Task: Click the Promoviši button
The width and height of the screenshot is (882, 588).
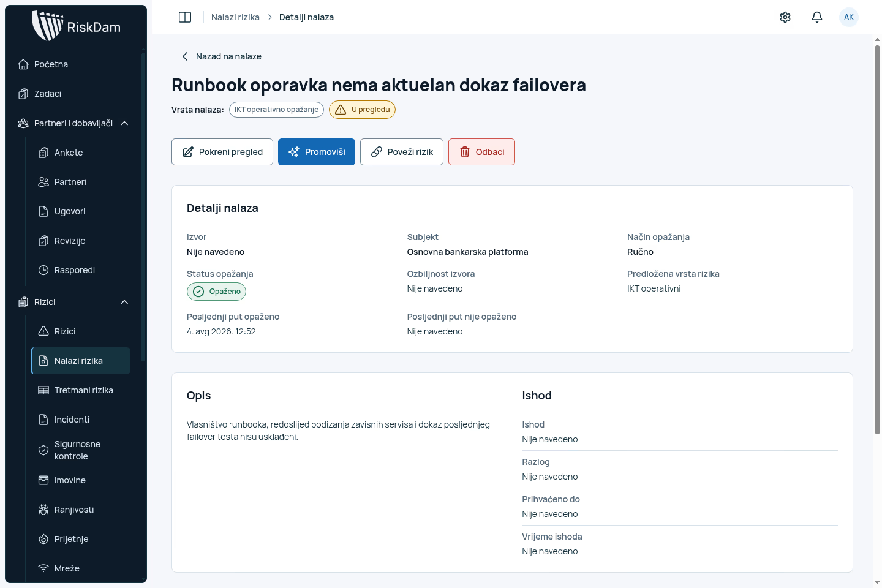Action: pos(317,152)
